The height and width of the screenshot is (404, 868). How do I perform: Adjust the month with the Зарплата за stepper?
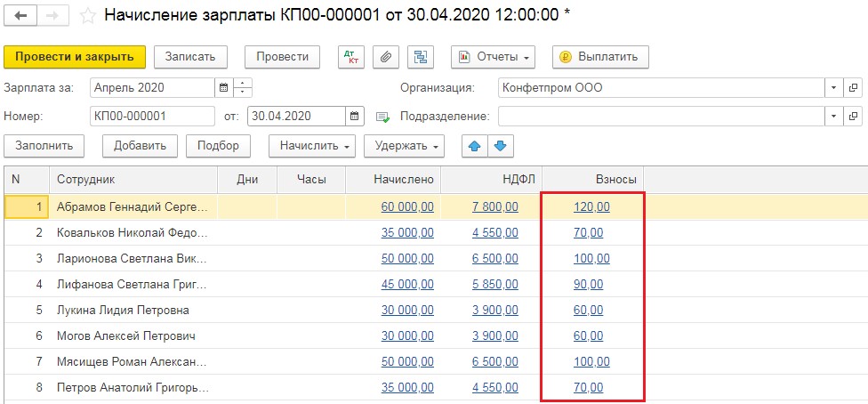pyautogui.click(x=244, y=88)
